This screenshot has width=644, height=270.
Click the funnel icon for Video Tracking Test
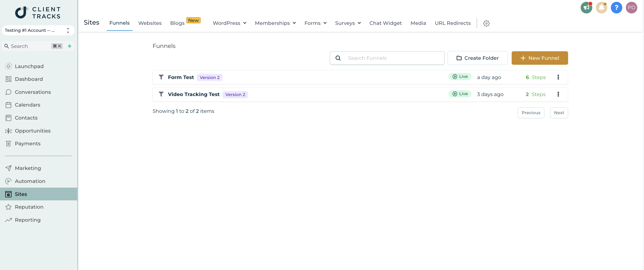click(x=161, y=94)
